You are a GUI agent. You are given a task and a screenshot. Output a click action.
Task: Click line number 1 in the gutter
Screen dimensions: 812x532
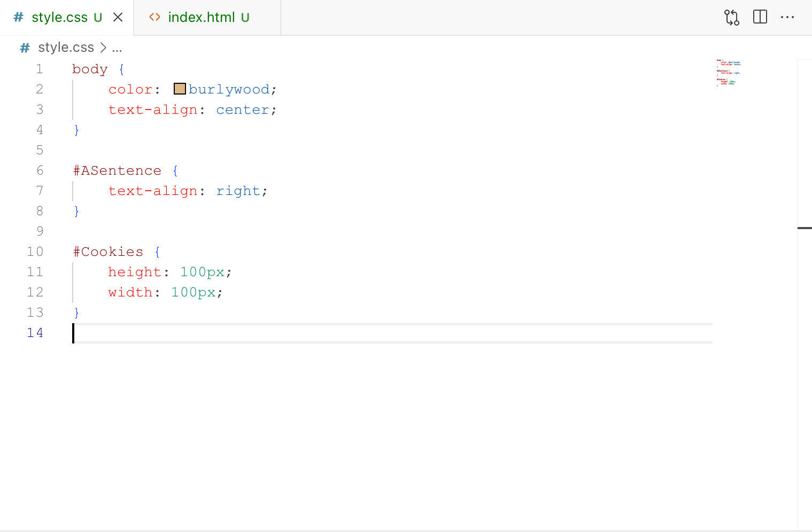(x=40, y=69)
